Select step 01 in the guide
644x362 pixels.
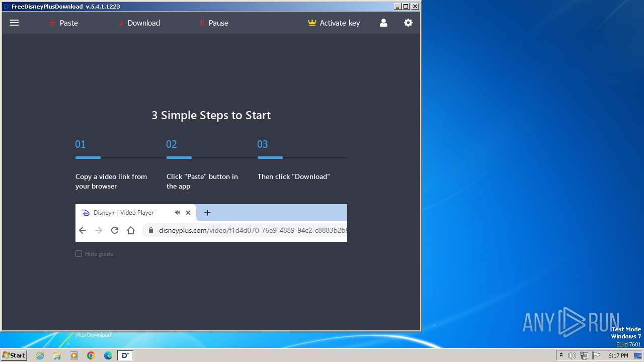pyautogui.click(x=80, y=144)
